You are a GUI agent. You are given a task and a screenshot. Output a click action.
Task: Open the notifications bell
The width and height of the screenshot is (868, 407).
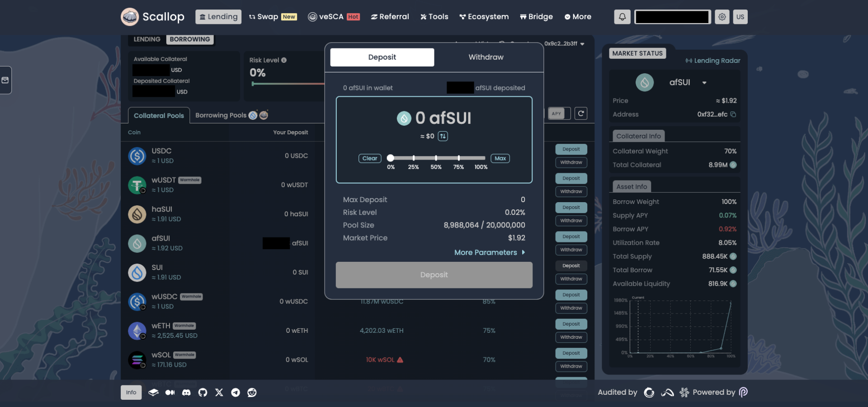[622, 17]
